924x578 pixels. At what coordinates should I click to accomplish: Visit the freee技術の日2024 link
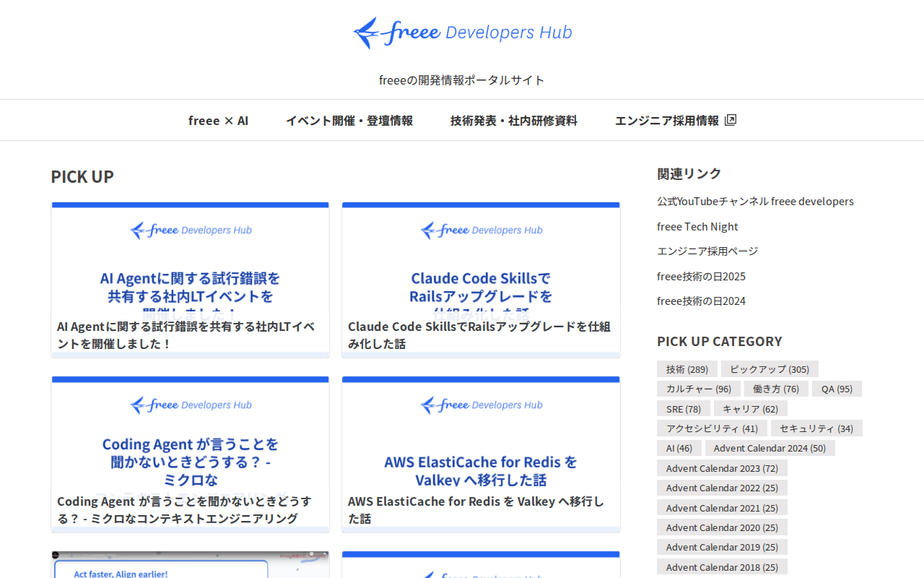[x=701, y=301]
